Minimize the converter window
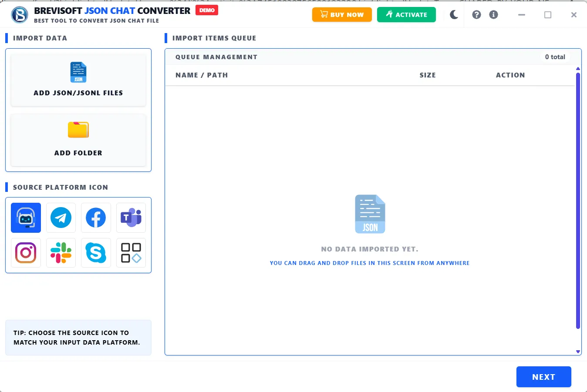The image size is (587, 392). tap(522, 15)
